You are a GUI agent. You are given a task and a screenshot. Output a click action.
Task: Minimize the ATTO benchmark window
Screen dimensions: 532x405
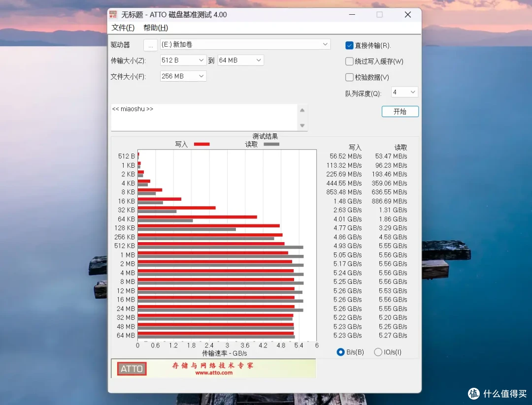(352, 15)
